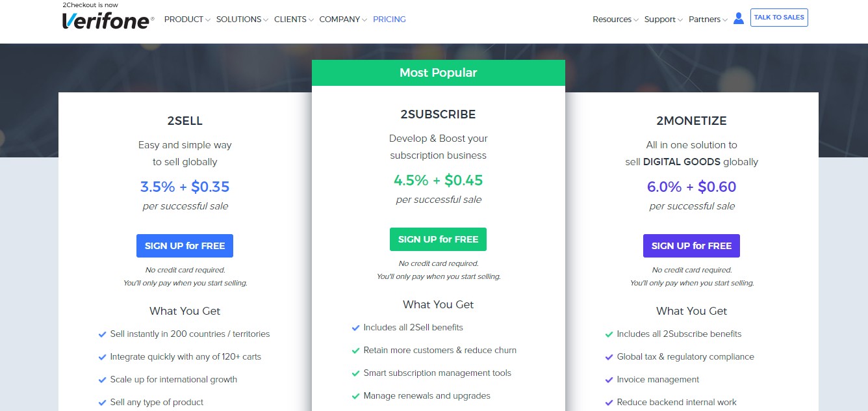This screenshot has height=411, width=868.
Task: Go to the PRICING page
Action: (x=389, y=20)
